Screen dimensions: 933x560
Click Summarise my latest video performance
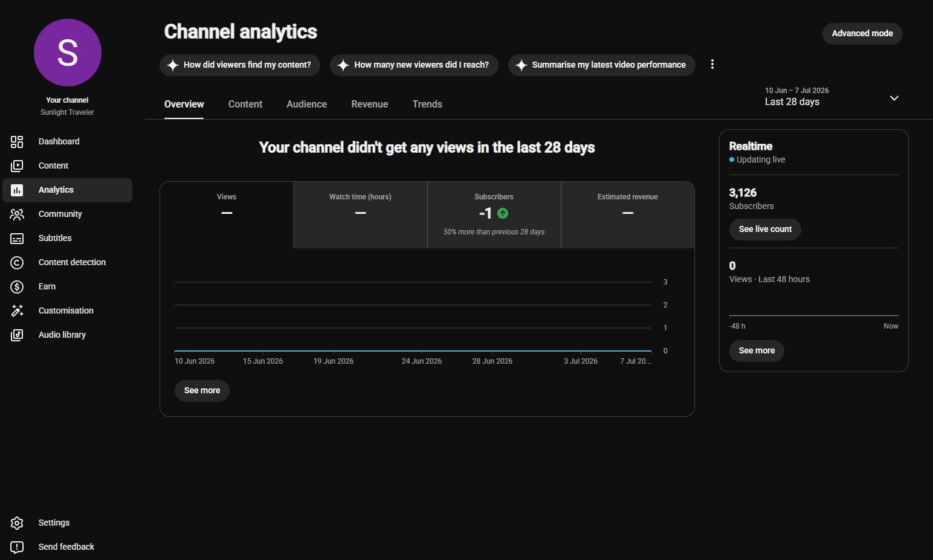[601, 65]
